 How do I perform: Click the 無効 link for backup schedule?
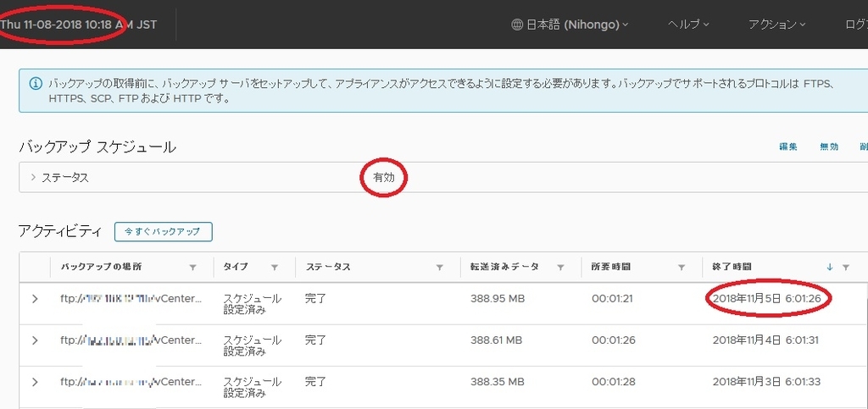click(829, 147)
